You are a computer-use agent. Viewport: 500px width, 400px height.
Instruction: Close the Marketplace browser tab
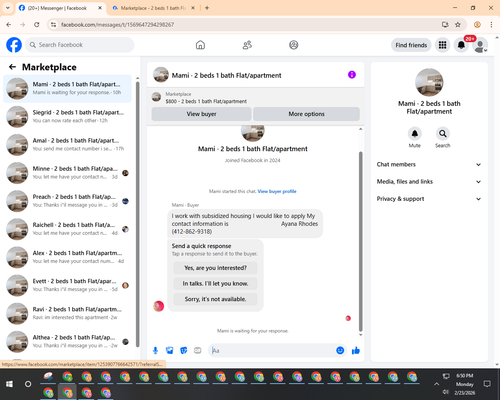pos(193,8)
